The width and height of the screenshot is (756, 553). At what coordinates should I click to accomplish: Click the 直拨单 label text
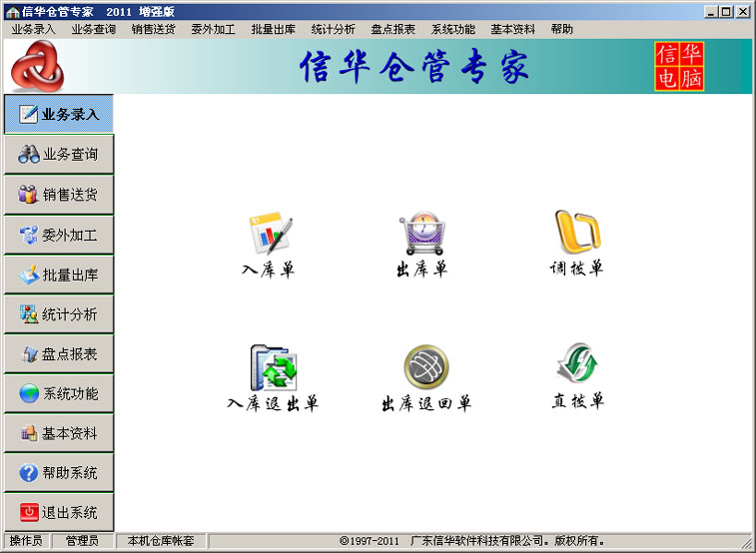click(x=577, y=401)
